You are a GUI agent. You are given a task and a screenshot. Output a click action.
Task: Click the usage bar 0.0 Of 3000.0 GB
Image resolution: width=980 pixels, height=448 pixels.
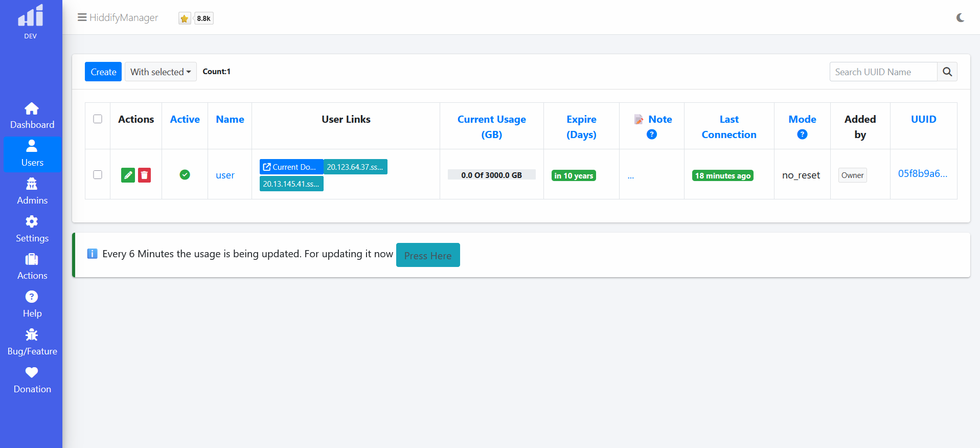(491, 175)
